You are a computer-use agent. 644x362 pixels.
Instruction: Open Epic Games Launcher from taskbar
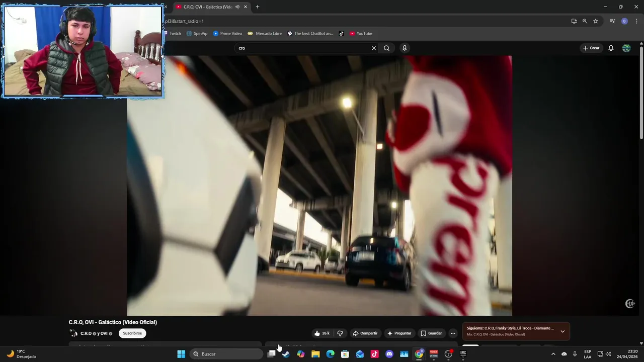pos(463,354)
